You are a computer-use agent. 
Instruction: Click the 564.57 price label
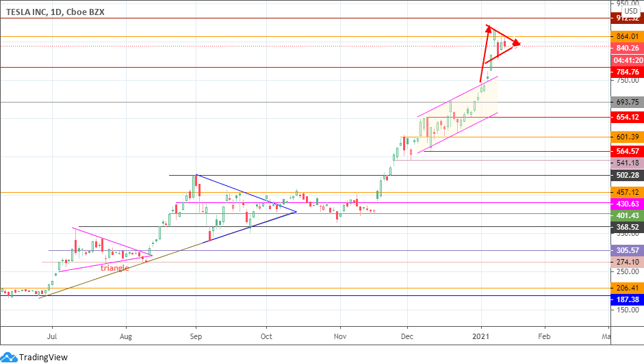627,151
